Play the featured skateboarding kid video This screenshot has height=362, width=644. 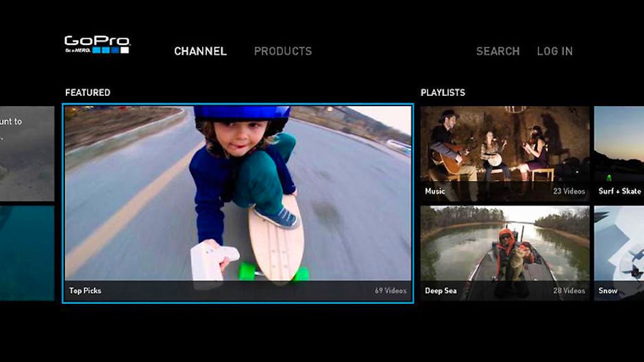(238, 192)
